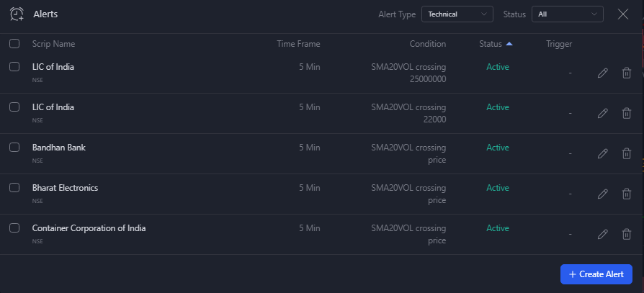Delete the Bharat Electronics alert
Viewport: 644px width, 293px height.
pyautogui.click(x=626, y=194)
